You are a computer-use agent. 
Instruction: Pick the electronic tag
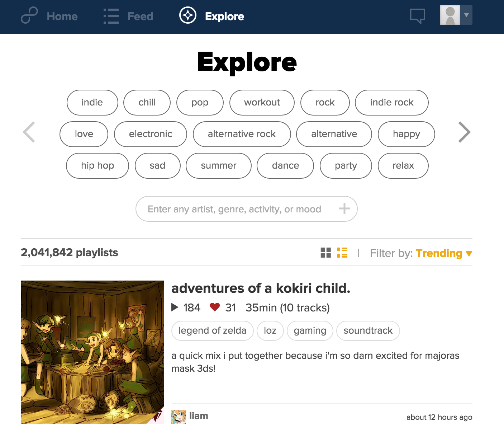point(151,134)
